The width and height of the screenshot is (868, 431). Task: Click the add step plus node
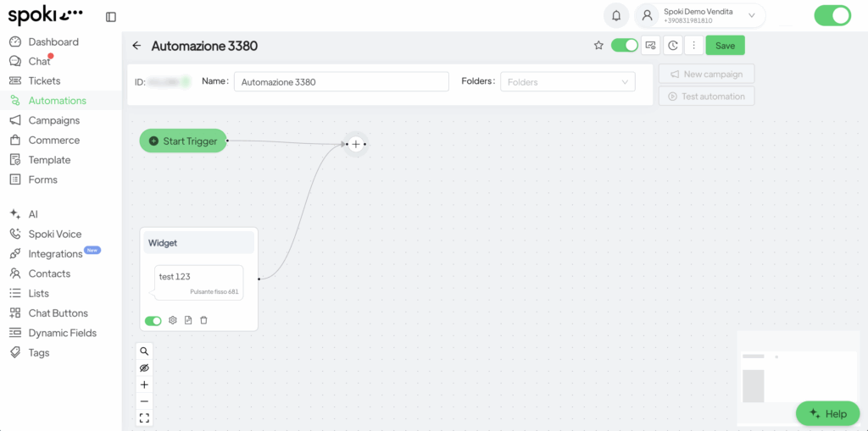point(356,145)
